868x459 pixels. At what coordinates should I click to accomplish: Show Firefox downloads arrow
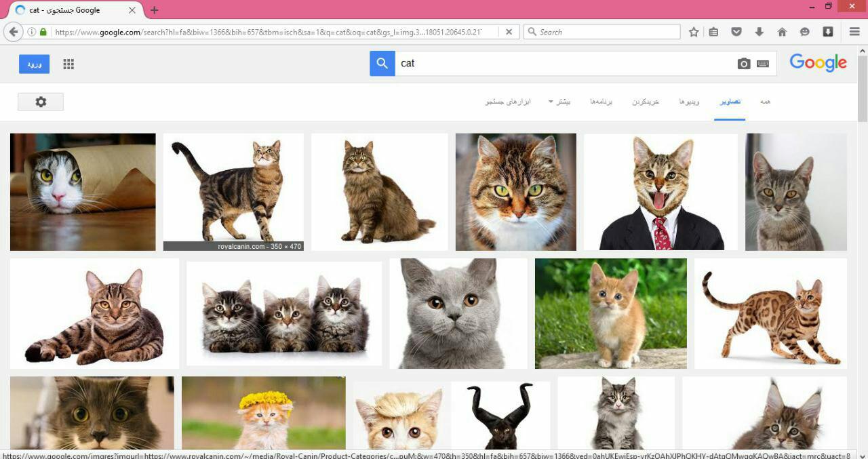[759, 32]
